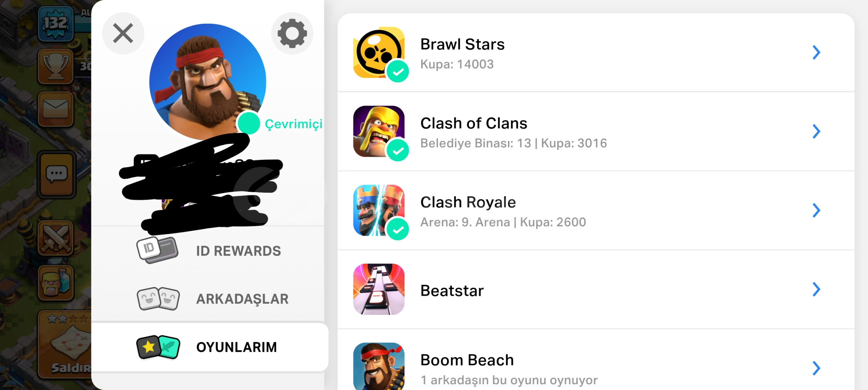
Task: Select the OYUNLARIM games tab
Action: [x=210, y=347]
